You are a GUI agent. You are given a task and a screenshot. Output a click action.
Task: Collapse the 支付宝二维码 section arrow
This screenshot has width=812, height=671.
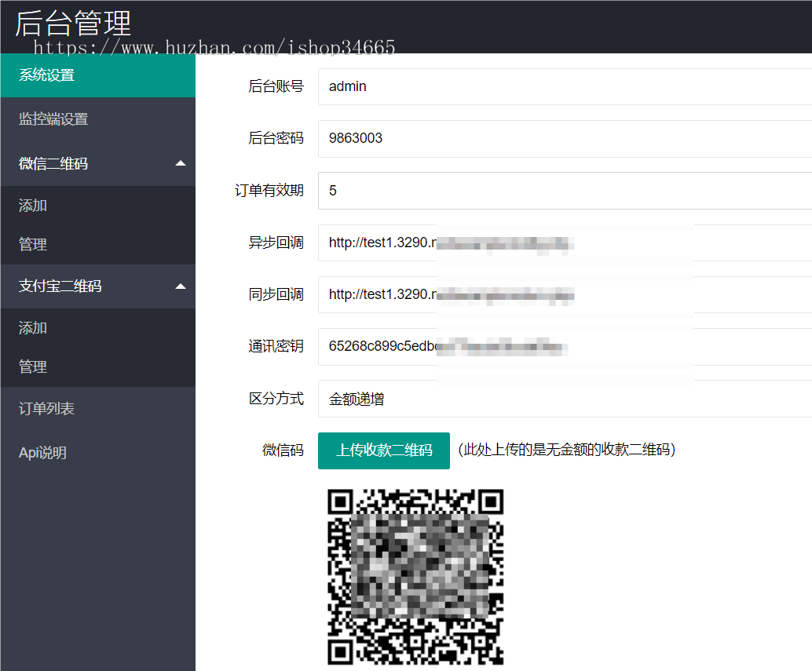coord(180,286)
